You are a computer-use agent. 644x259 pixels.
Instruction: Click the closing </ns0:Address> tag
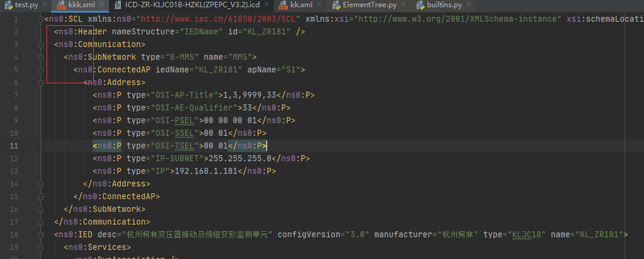[x=117, y=184]
